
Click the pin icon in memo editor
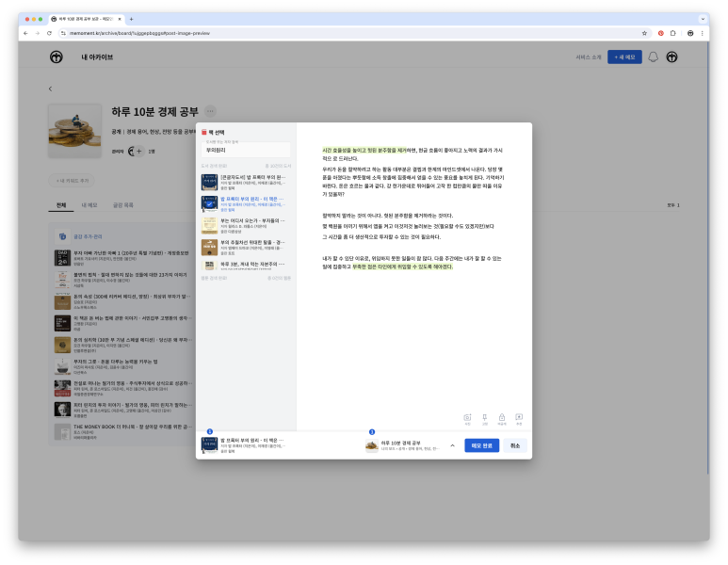(484, 419)
